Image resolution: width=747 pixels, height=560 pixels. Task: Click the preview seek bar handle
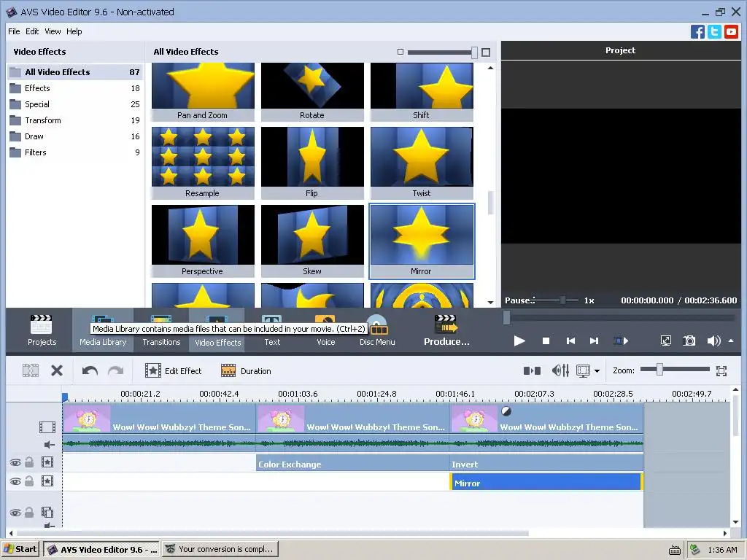point(507,318)
